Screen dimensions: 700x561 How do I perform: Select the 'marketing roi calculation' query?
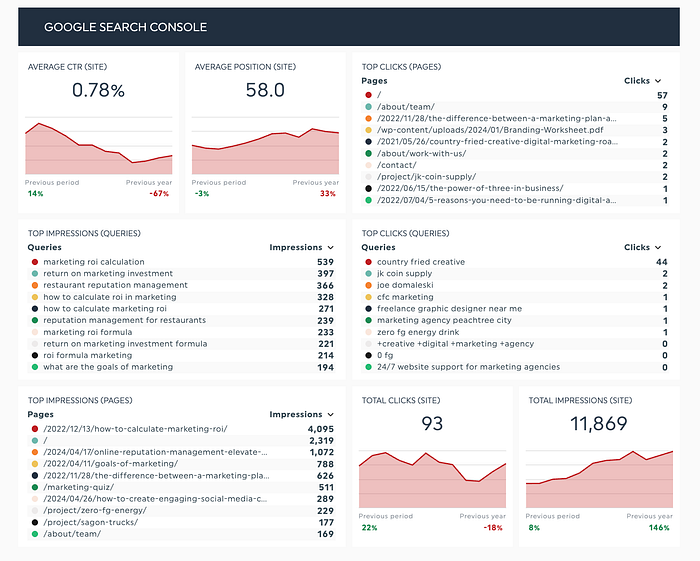pyautogui.click(x=182, y=262)
